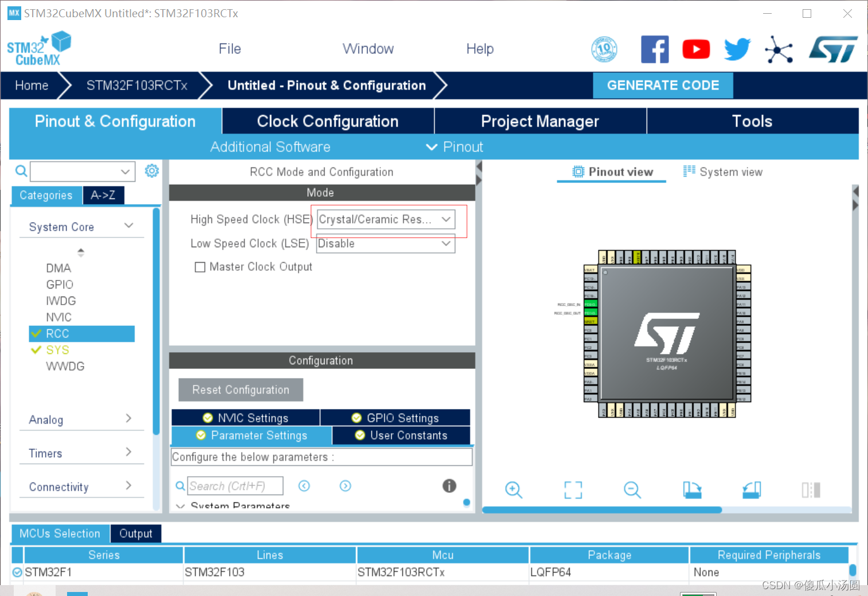Screen dimensions: 868x596
Task: Zoom in on the pinout view
Action: [513, 490]
